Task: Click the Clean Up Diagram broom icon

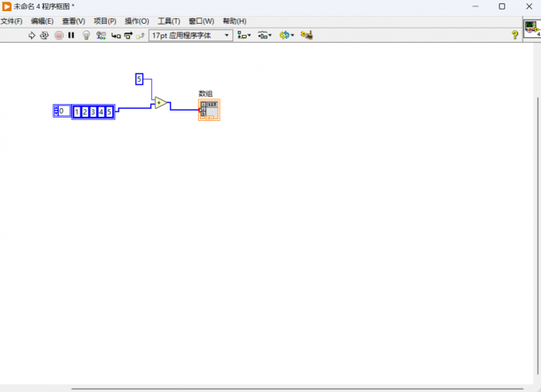Action: (306, 35)
